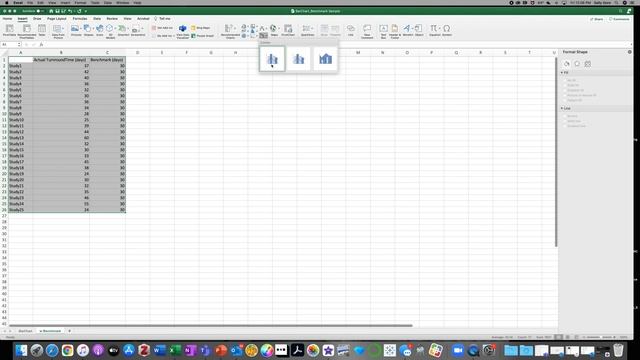Collapse the Fill section
This screenshot has width=640, height=360.
point(562,73)
